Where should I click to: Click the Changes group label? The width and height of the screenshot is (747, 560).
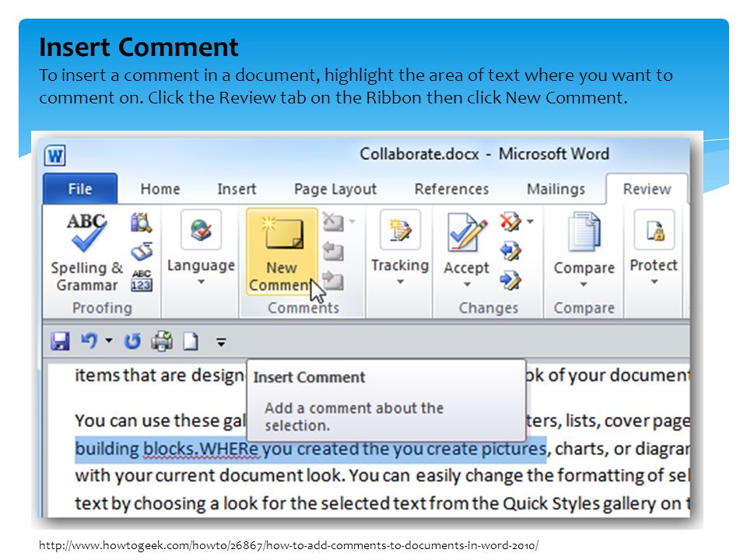(x=489, y=308)
